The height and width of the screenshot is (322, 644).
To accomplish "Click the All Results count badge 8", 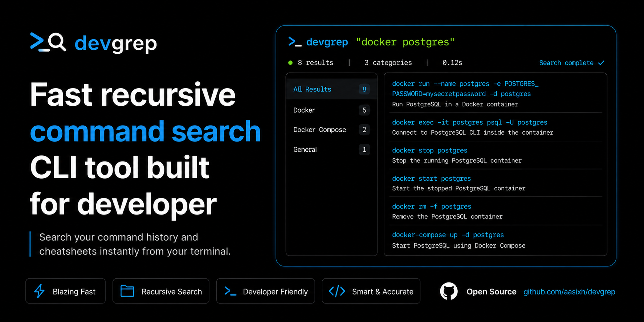I will pos(364,89).
